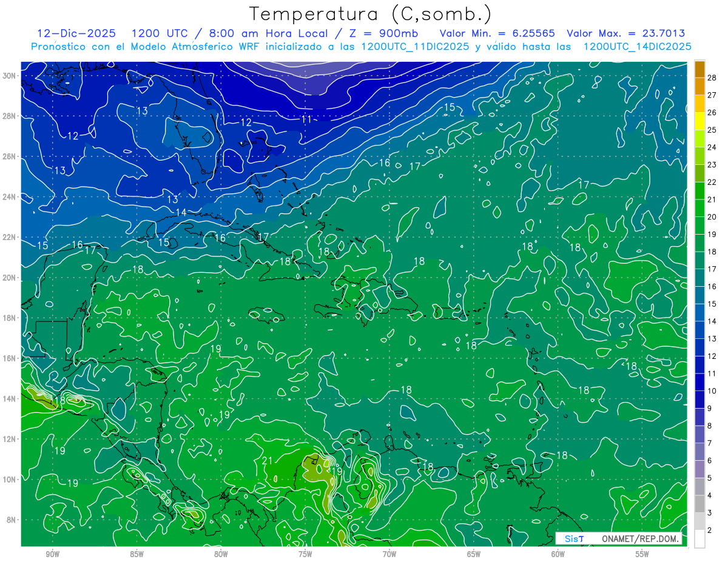Click "Valor Min. = 6.25565"

497,34
